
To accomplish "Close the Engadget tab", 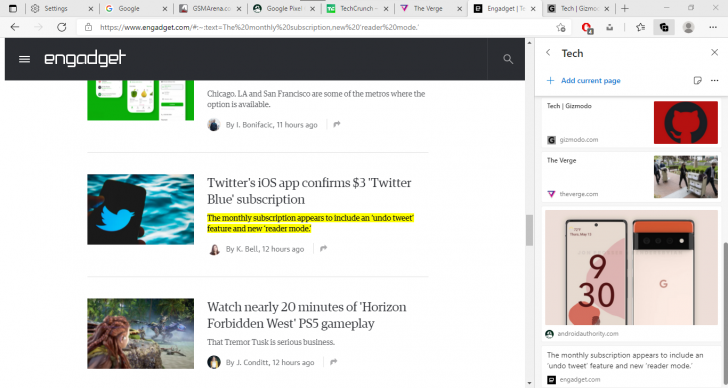I will (x=533, y=9).
